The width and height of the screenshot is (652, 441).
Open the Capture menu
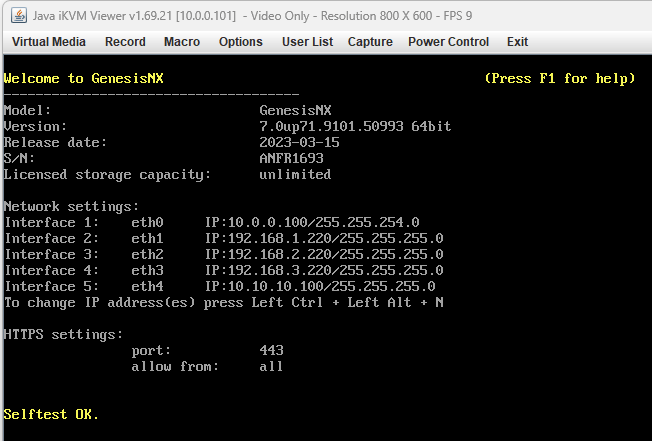tap(370, 42)
